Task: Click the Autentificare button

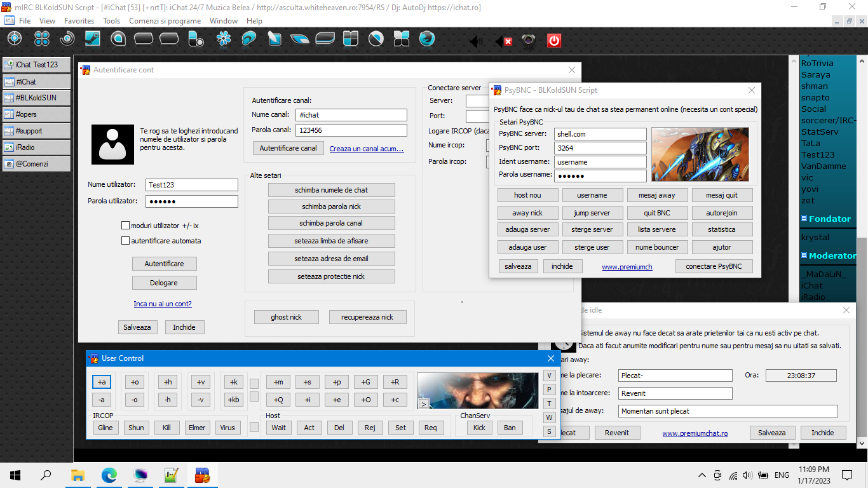Action: (x=165, y=264)
